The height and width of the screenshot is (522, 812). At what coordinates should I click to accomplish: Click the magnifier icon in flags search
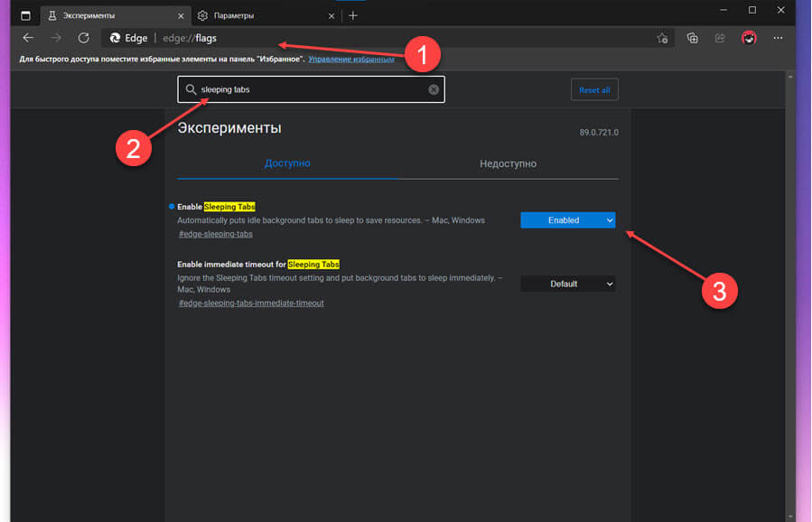coord(191,89)
